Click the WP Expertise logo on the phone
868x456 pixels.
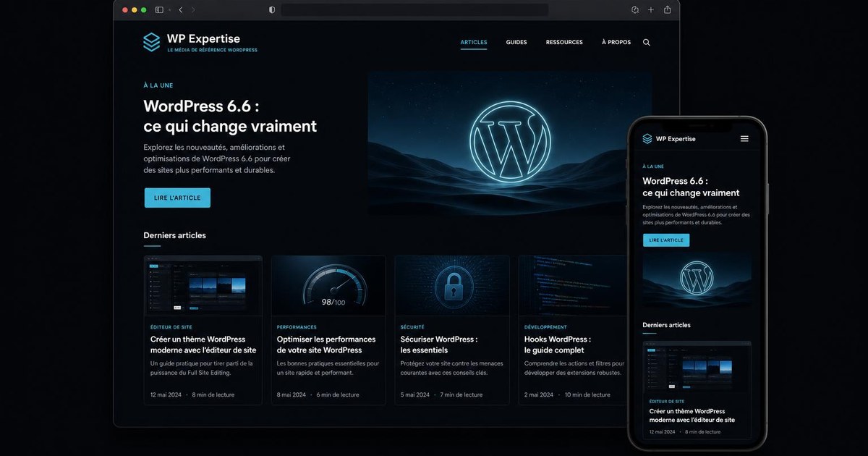point(648,139)
